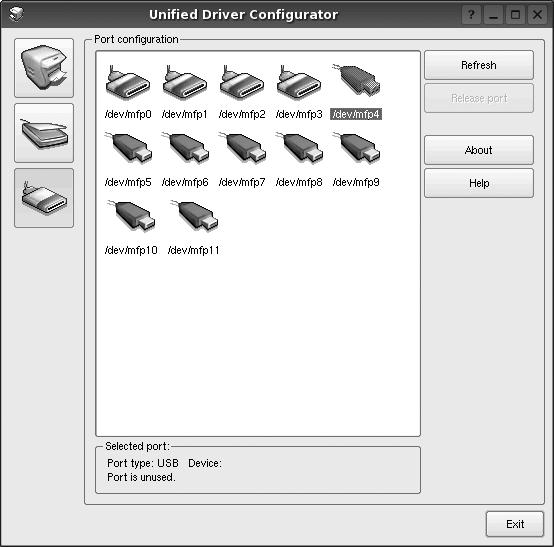This screenshot has width=554, height=547.
Task: Click the highlighted /dev/mfp4 USB icon
Action: coord(356,81)
